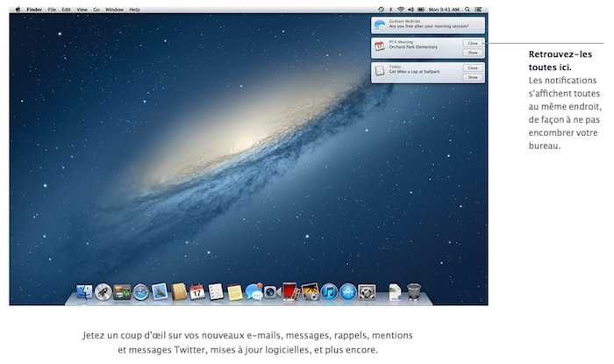Open Launchpad rocket icon in dock
The image size is (614, 364).
pyautogui.click(x=104, y=291)
